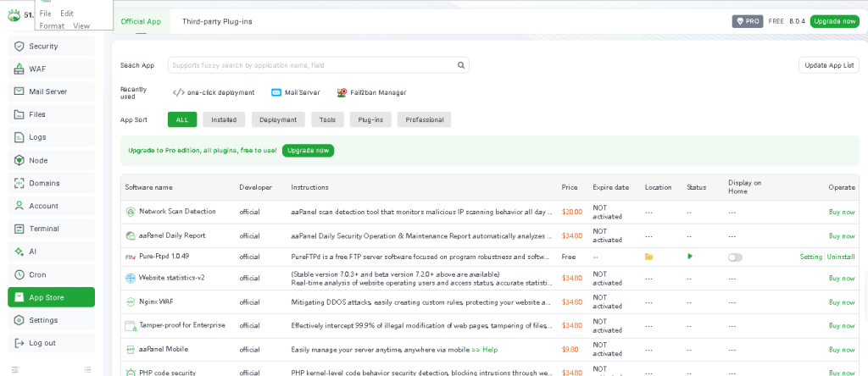Image resolution: width=868 pixels, height=376 pixels.
Task: Open Logs in the sidebar
Action: [x=51, y=137]
